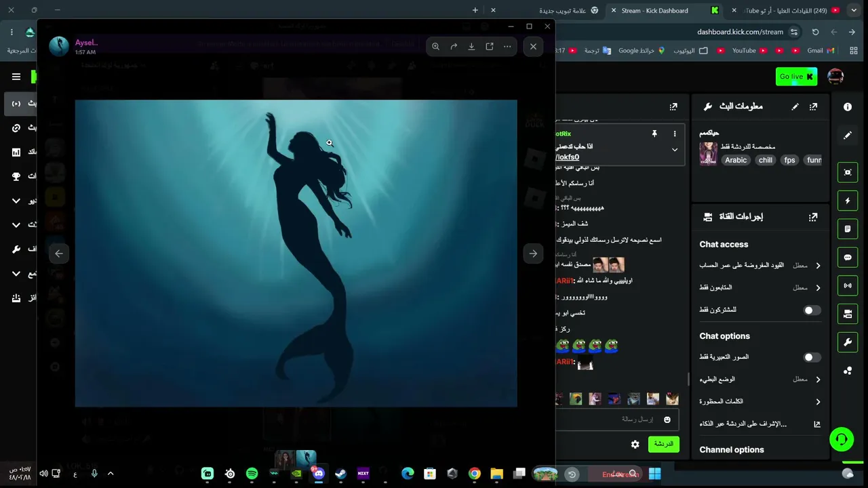
Task: Open Aysel's profile avatar
Action: [59, 46]
